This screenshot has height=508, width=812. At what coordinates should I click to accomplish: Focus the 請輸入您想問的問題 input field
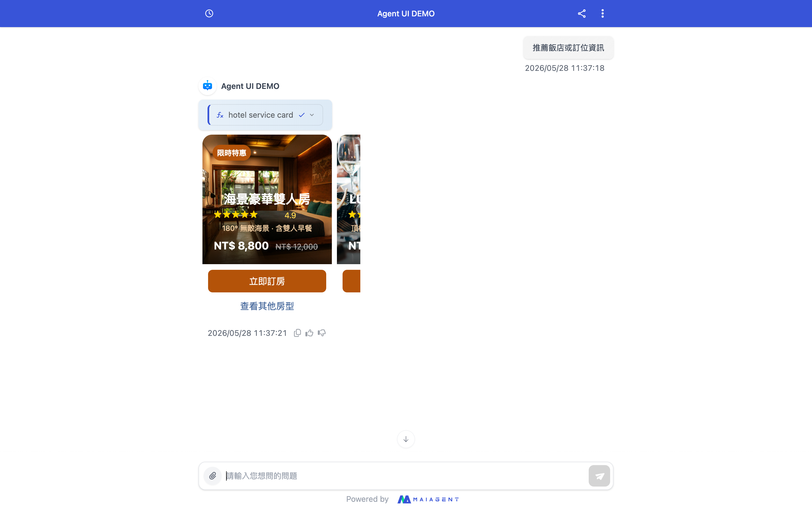(405, 476)
